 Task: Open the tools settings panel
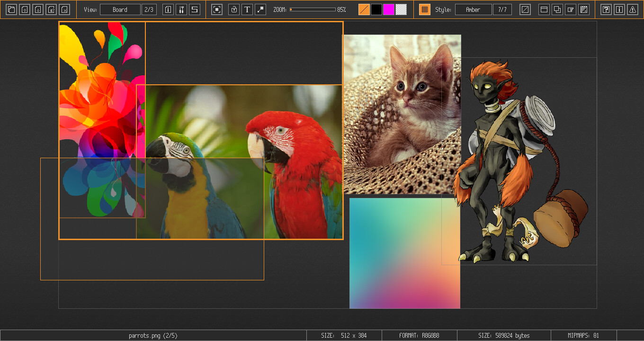pos(182,9)
